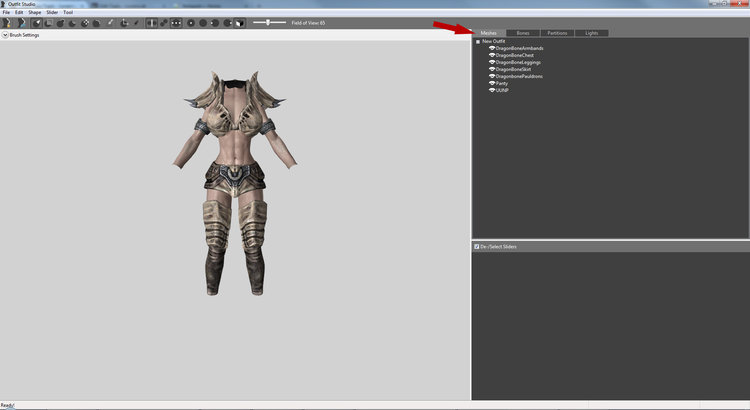The image size is (750, 410).
Task: Select the DragonBoneLeggings mesh name
Action: pyautogui.click(x=518, y=62)
